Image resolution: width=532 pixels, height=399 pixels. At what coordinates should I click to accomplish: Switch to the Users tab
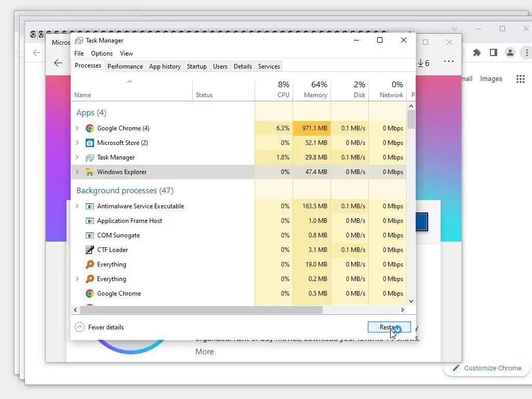click(220, 66)
